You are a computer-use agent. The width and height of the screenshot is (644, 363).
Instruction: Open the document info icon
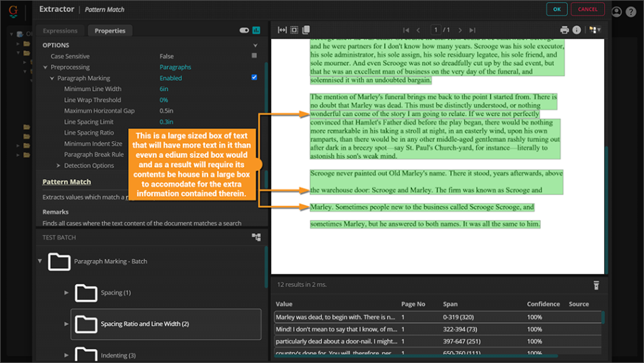click(576, 30)
